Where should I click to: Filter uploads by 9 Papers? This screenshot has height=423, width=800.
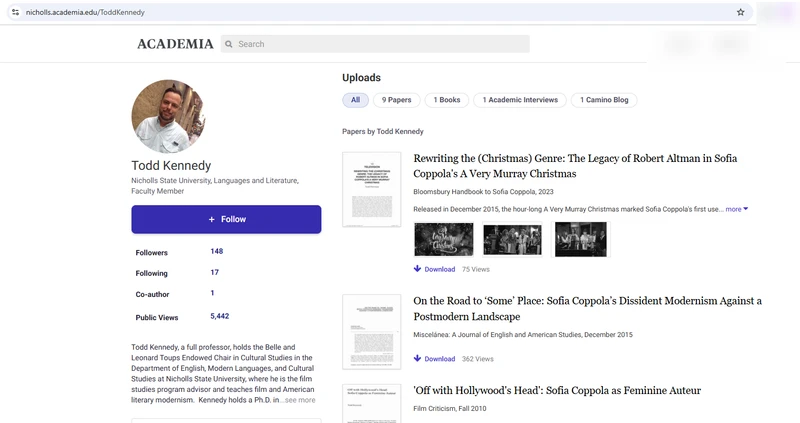pos(396,100)
